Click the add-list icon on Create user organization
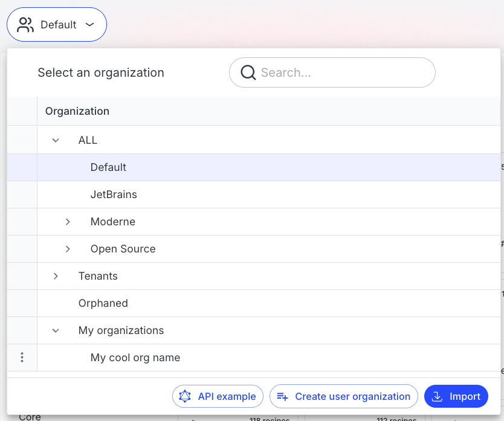Viewport: 504px width, 421px height. point(282,397)
